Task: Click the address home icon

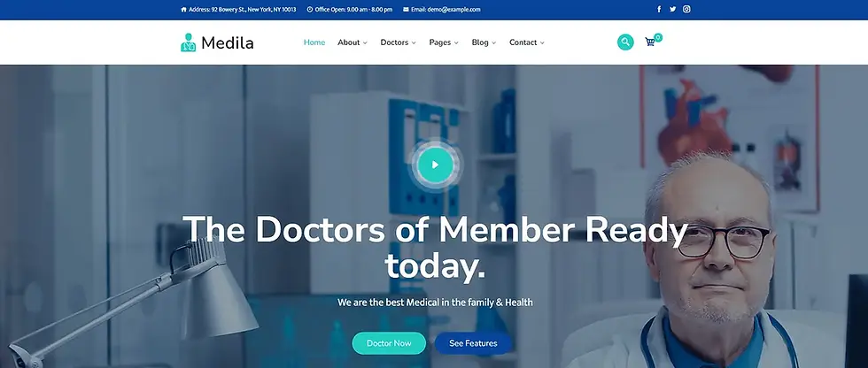Action: tap(184, 10)
